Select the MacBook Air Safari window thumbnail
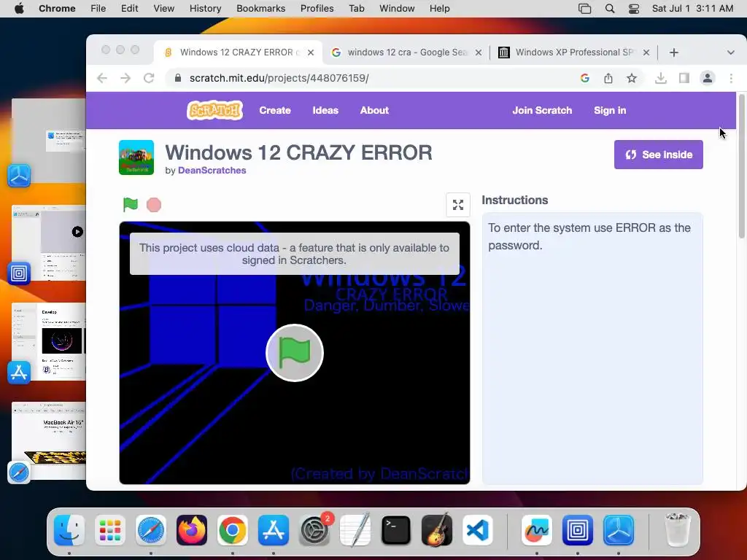 pos(48,440)
